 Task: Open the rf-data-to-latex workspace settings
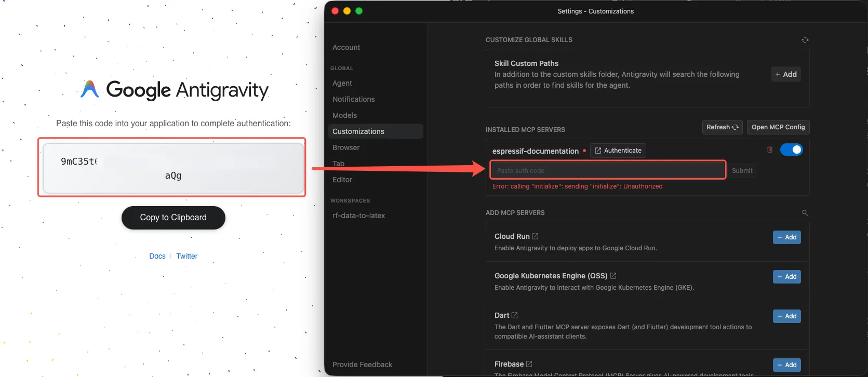(x=359, y=216)
